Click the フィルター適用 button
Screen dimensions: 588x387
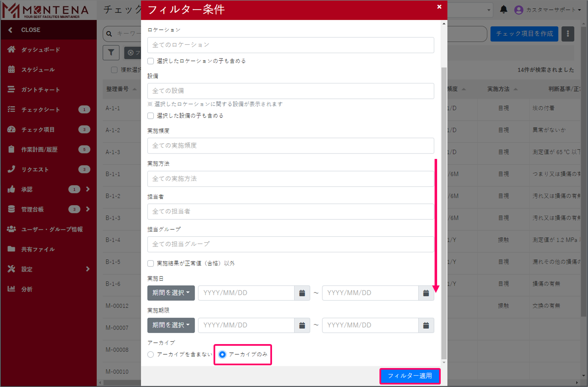click(x=410, y=376)
